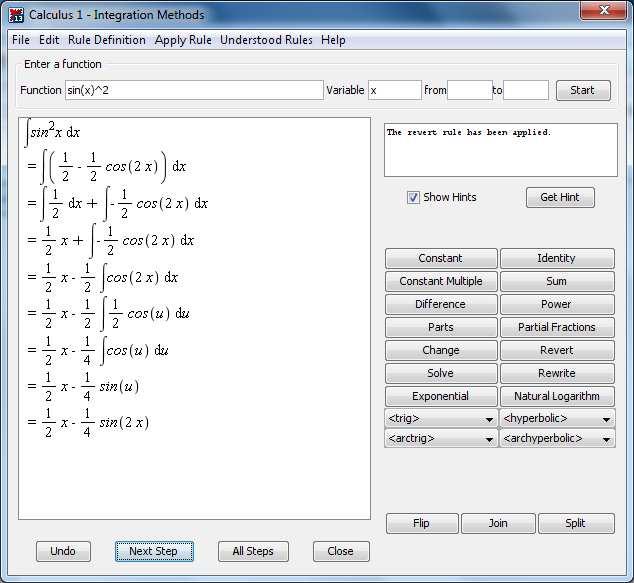Click the Join button

pos(498,524)
